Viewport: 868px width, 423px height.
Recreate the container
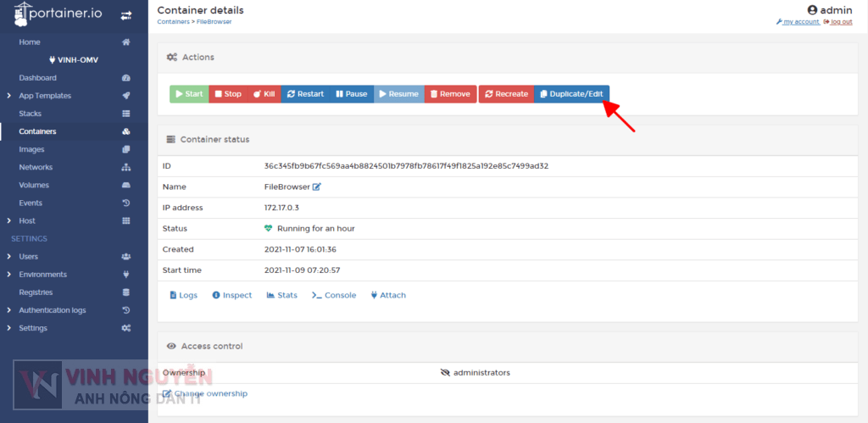507,94
